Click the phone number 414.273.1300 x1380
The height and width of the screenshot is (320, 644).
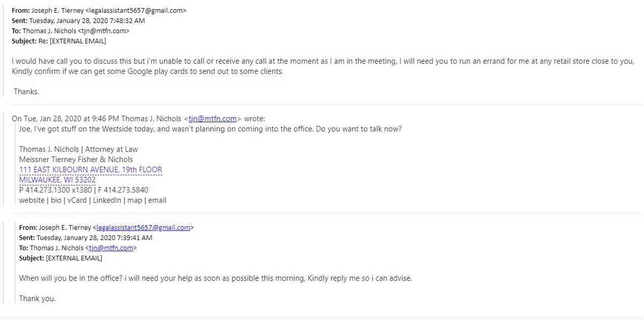(x=55, y=190)
